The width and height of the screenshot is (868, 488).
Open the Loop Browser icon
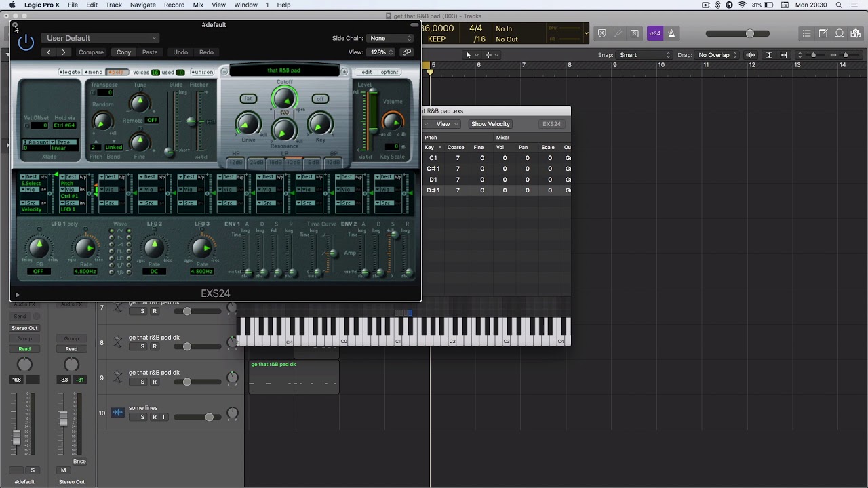coord(840,33)
